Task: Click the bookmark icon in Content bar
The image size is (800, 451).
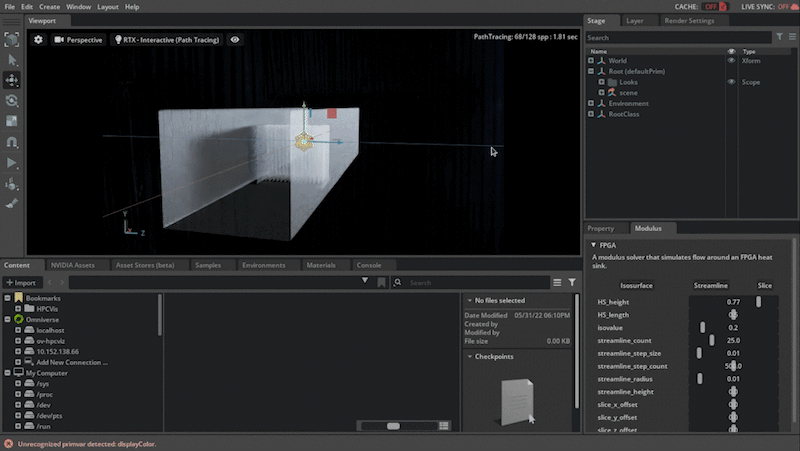Action: (x=382, y=283)
